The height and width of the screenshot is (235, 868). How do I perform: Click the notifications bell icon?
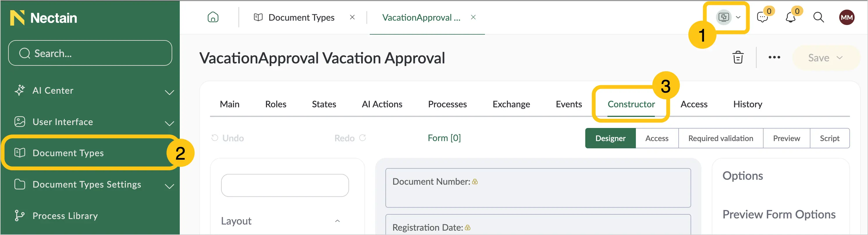pos(791,17)
